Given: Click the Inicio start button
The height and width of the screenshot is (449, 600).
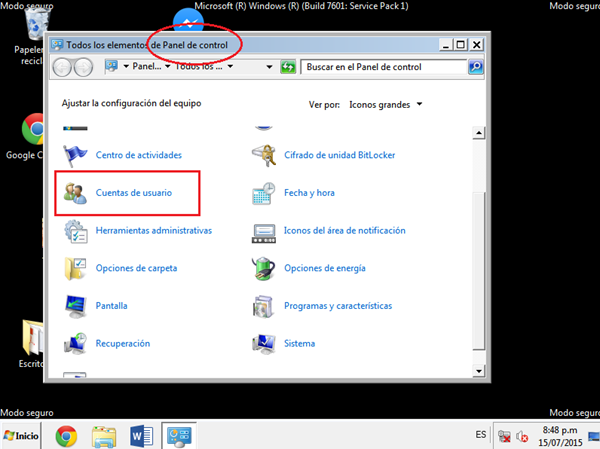Looking at the screenshot, I should (x=21, y=436).
